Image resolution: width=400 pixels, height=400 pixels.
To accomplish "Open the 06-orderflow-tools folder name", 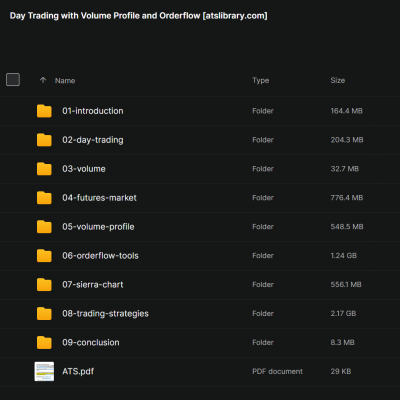I will coord(100,256).
